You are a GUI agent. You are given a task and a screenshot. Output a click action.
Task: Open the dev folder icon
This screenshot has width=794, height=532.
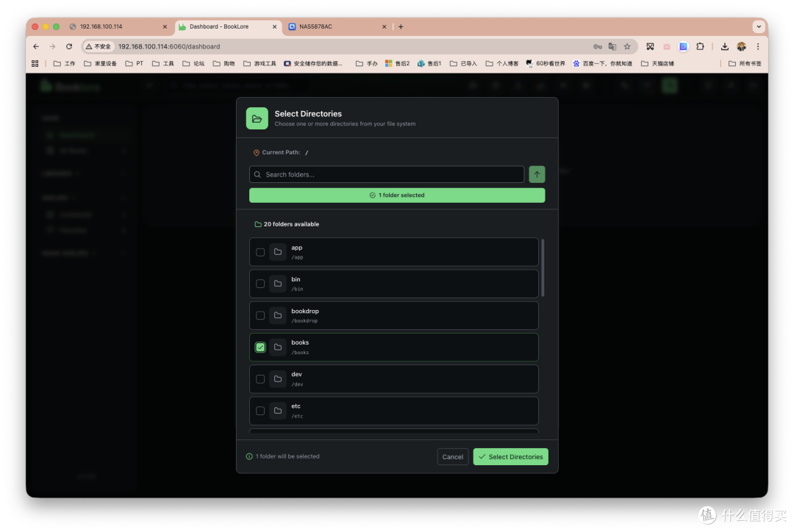277,379
